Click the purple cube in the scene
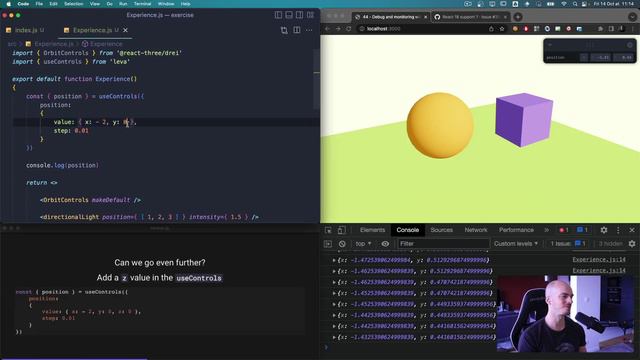640x360 pixels. point(524,119)
